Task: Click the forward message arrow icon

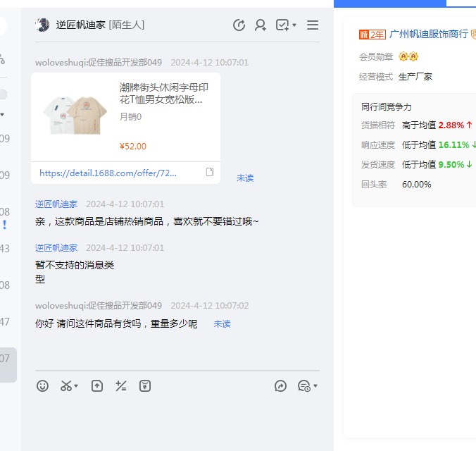Action: (280, 386)
